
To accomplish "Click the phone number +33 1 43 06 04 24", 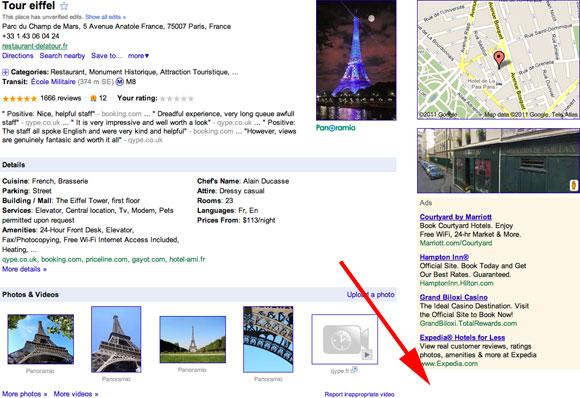I will tap(31, 36).
